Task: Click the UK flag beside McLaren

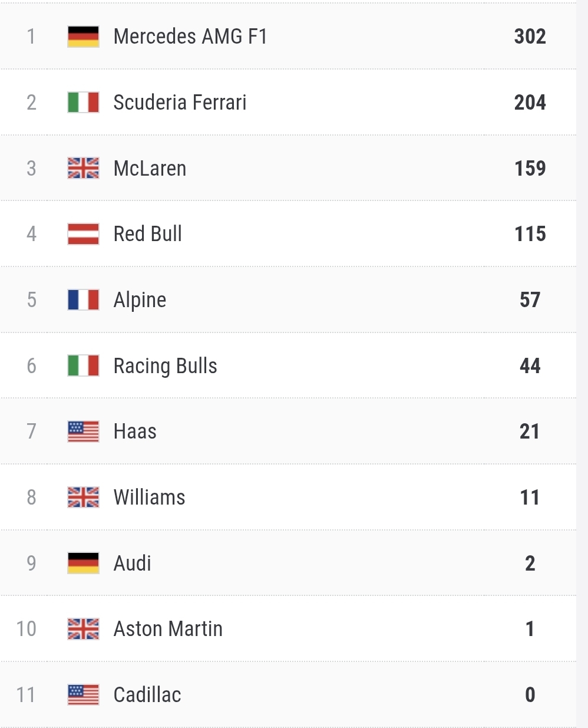Action: 83,169
